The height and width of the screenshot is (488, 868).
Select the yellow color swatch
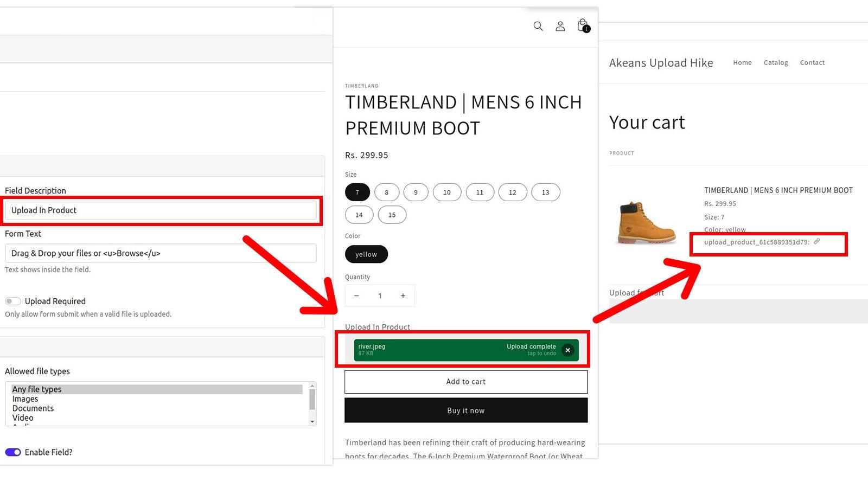pos(366,254)
